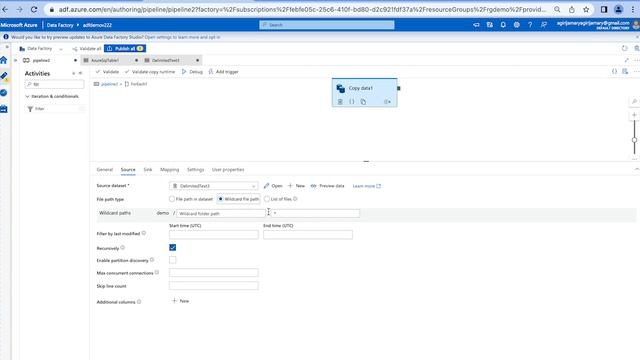Click Validate all button
This screenshot has width=640, height=360.
87,49
